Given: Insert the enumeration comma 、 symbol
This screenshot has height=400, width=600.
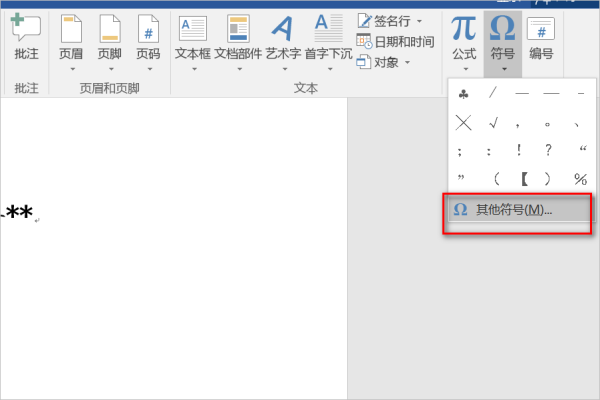Looking at the screenshot, I should [x=577, y=125].
